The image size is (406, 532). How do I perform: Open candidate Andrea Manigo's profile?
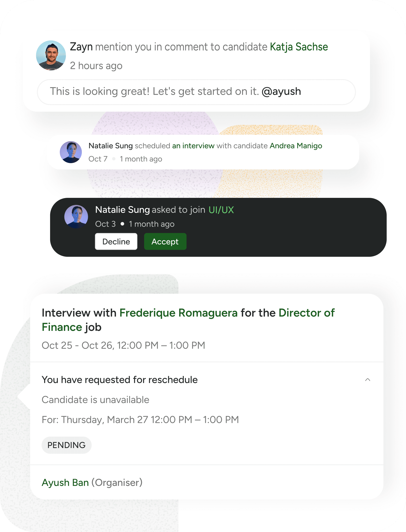point(296,146)
